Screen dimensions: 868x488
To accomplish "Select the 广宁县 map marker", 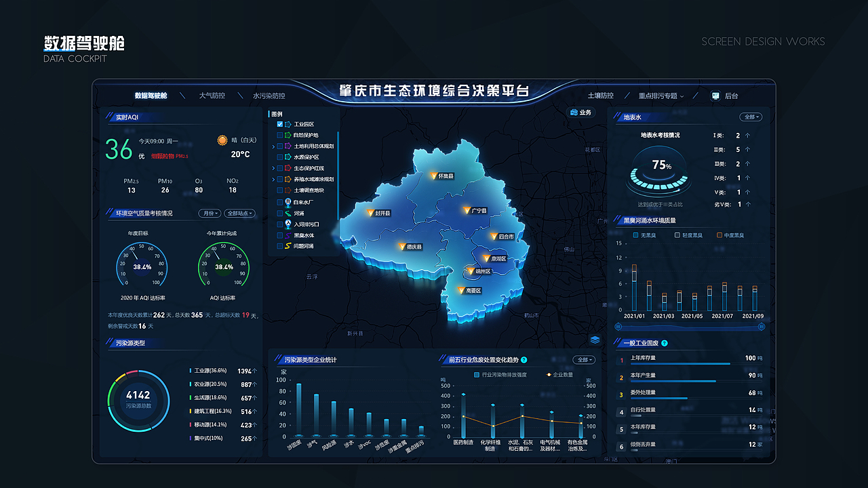I will tap(467, 211).
